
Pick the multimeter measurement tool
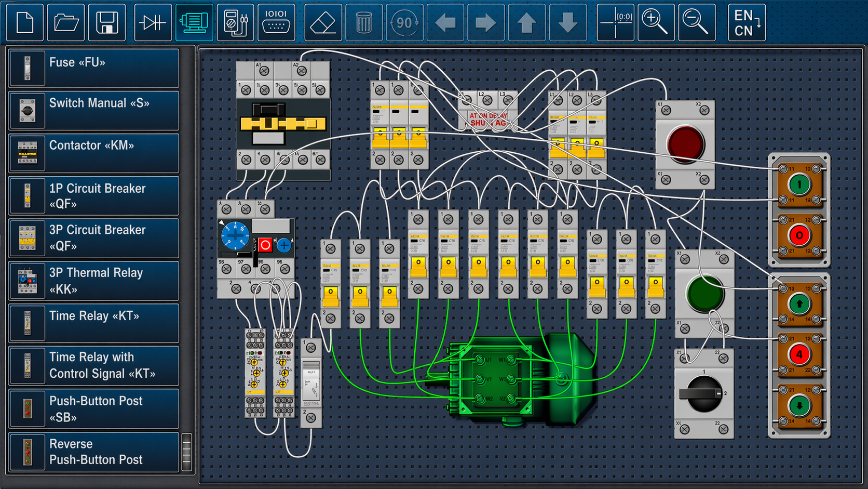tap(235, 22)
